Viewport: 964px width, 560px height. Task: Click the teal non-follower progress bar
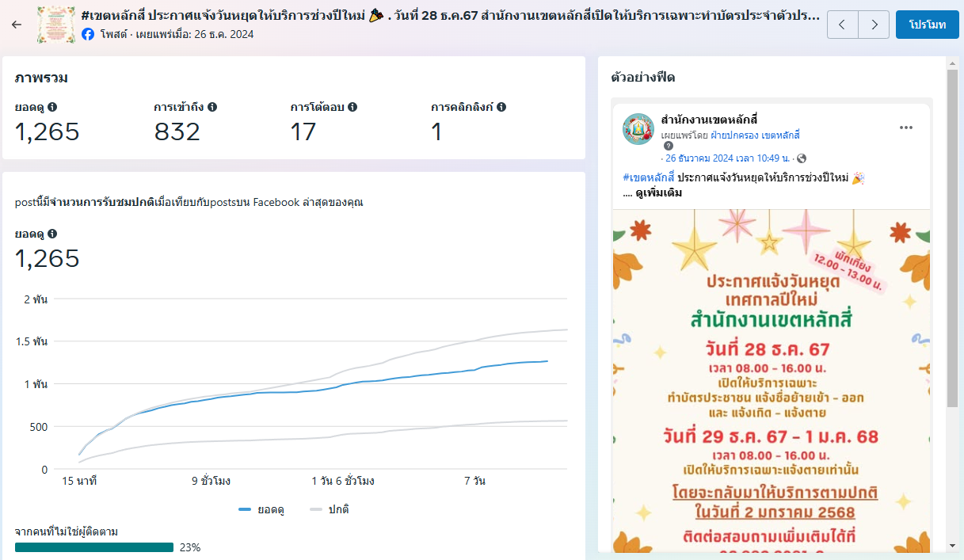(x=93, y=547)
